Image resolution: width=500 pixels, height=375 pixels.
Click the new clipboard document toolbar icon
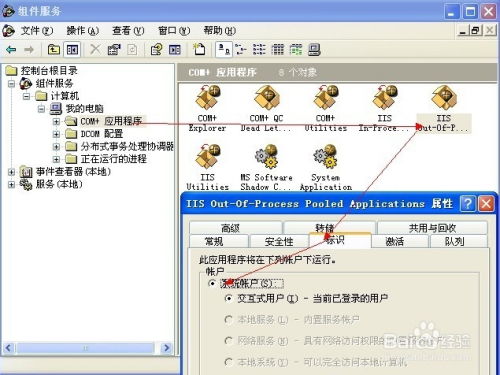tap(199, 50)
